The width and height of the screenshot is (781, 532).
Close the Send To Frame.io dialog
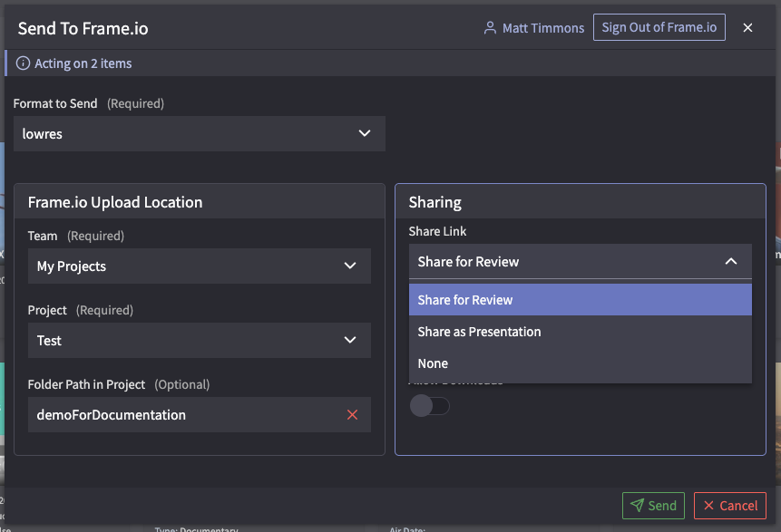[x=747, y=28]
